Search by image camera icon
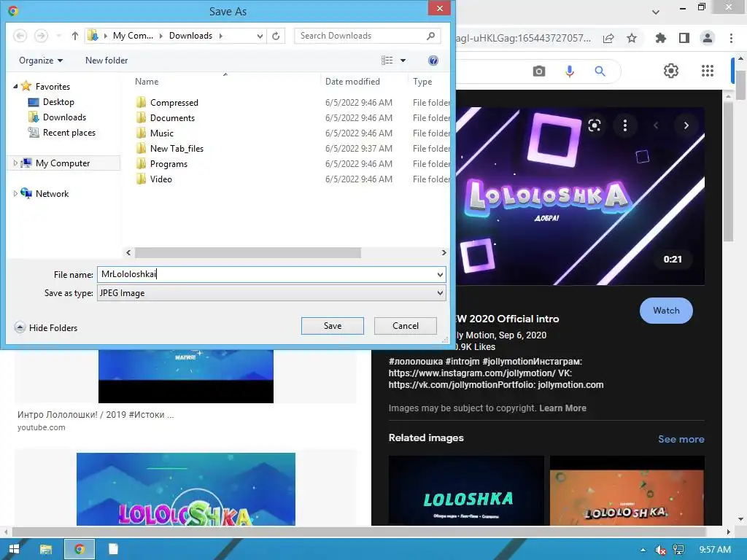 tap(539, 71)
